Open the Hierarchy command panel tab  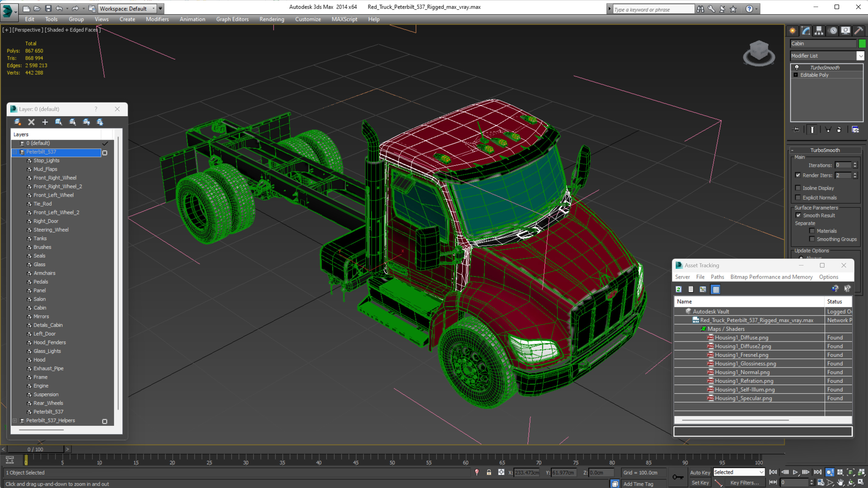click(818, 31)
